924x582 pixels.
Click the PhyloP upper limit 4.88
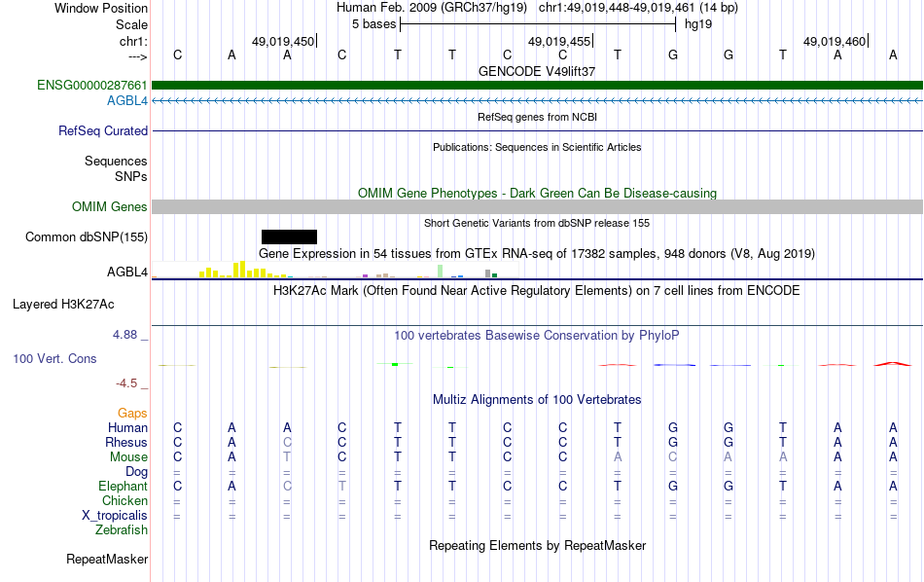click(x=124, y=335)
